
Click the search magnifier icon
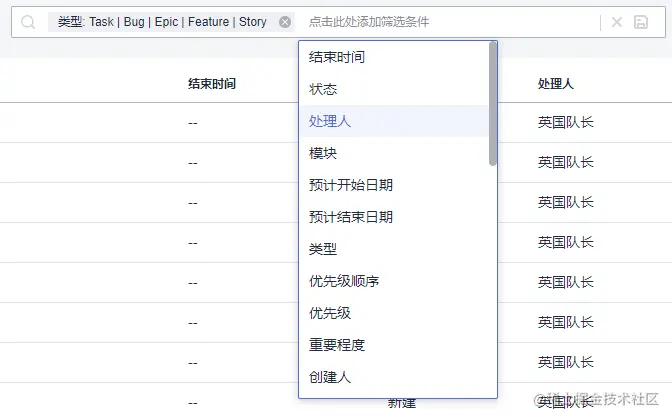[x=28, y=22]
